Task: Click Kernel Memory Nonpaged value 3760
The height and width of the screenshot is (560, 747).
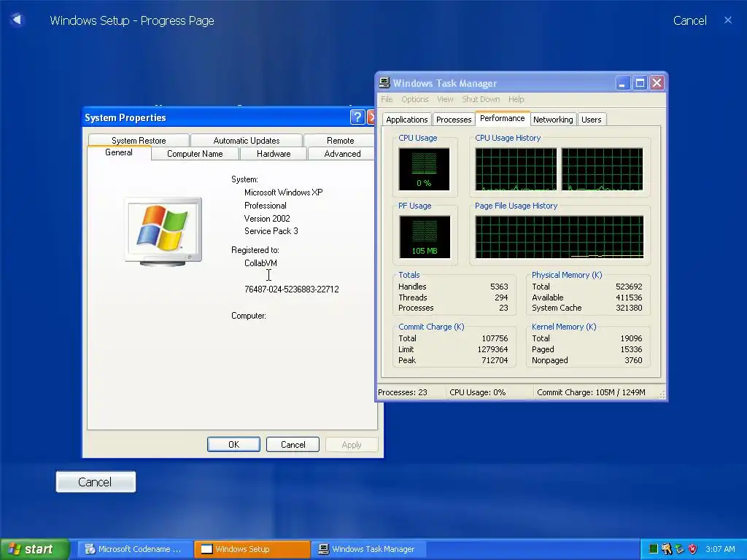Action: (x=633, y=360)
